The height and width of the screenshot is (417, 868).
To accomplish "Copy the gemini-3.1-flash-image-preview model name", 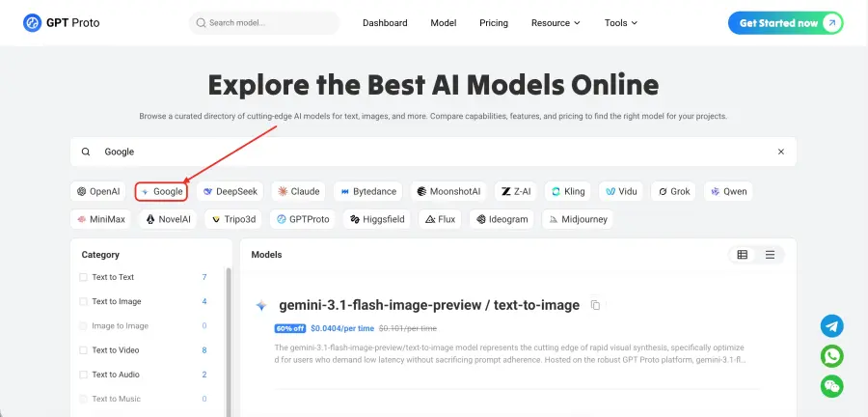I will [x=596, y=305].
